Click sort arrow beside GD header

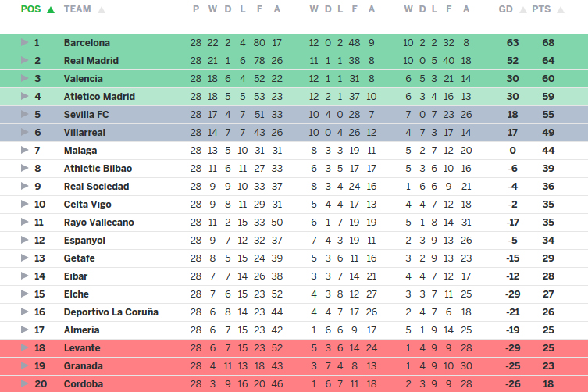523,10
